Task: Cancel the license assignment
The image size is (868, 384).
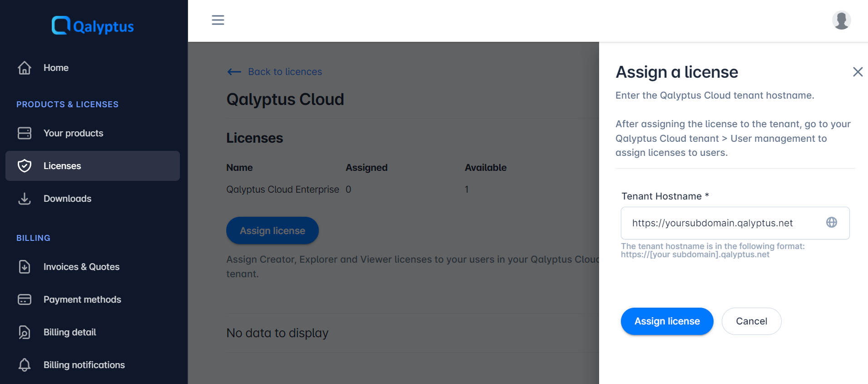Action: tap(751, 321)
